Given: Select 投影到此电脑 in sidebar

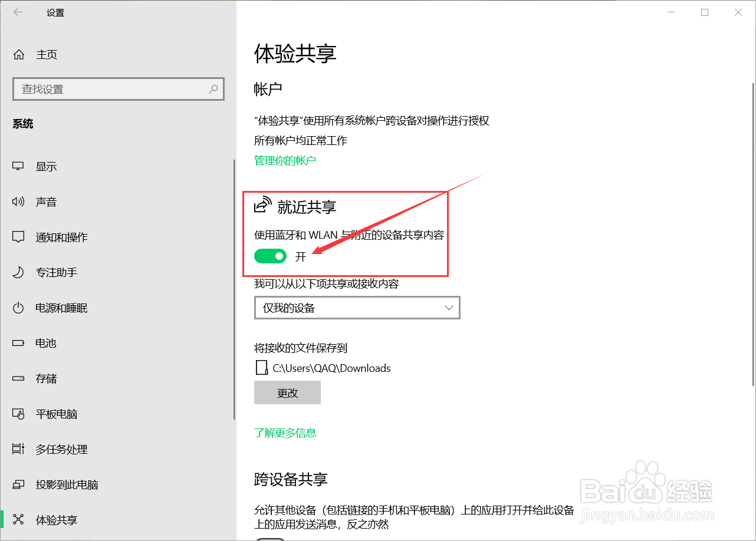Looking at the screenshot, I should (x=118, y=485).
